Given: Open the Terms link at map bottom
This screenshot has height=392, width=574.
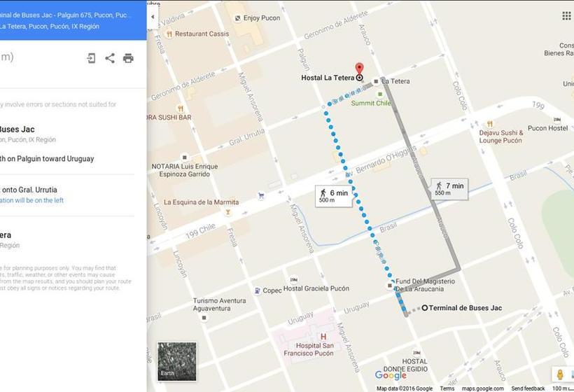Looking at the screenshot, I should click(x=447, y=388).
